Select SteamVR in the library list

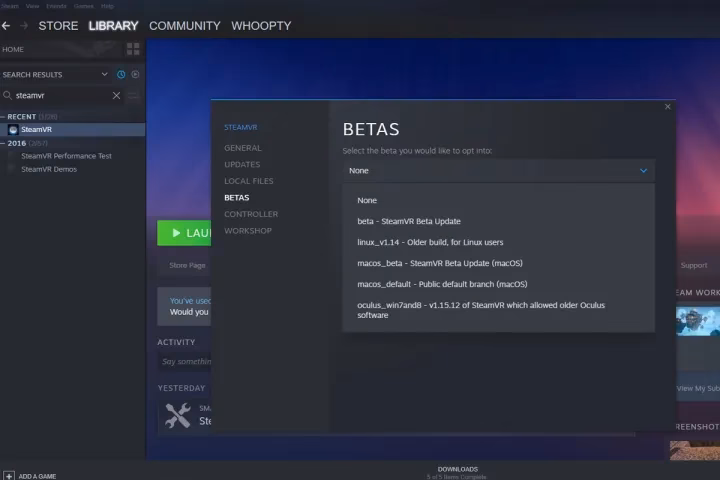tap(73, 130)
